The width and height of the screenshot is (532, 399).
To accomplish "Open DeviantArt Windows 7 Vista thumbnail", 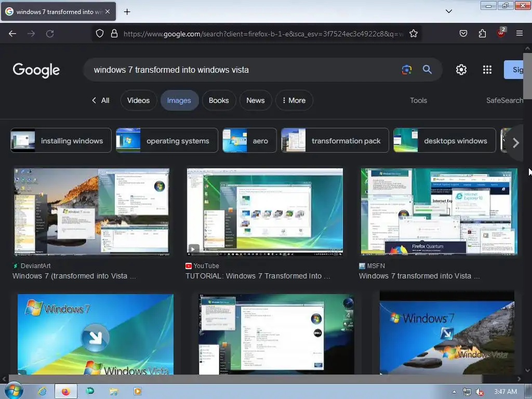I will click(91, 212).
